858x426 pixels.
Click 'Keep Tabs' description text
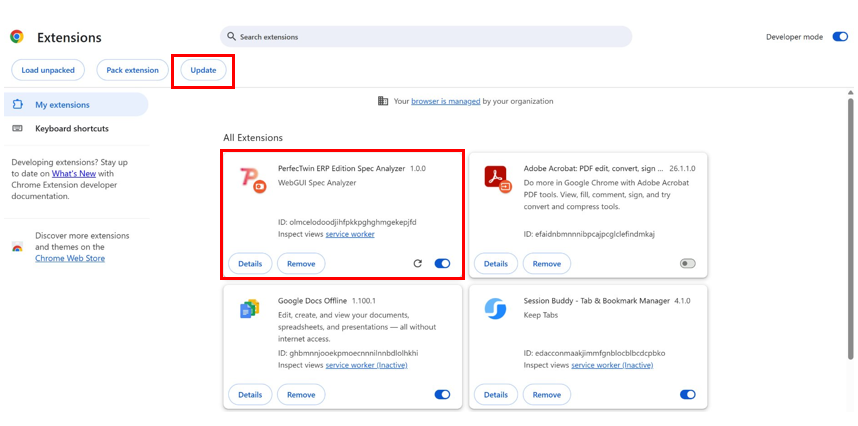541,315
